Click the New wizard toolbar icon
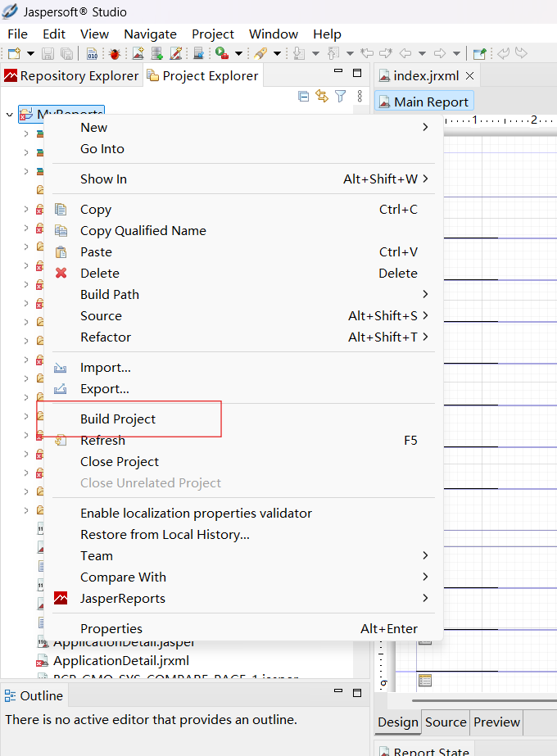This screenshot has width=557, height=756. tap(15, 53)
